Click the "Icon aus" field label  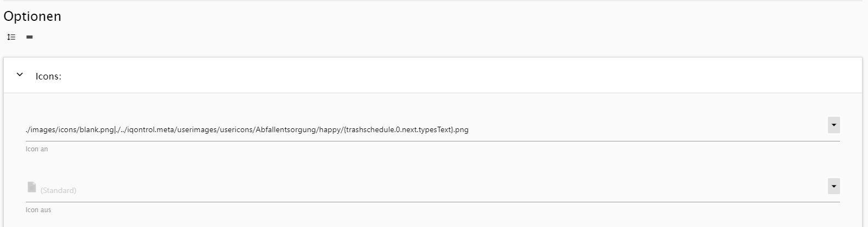click(38, 210)
